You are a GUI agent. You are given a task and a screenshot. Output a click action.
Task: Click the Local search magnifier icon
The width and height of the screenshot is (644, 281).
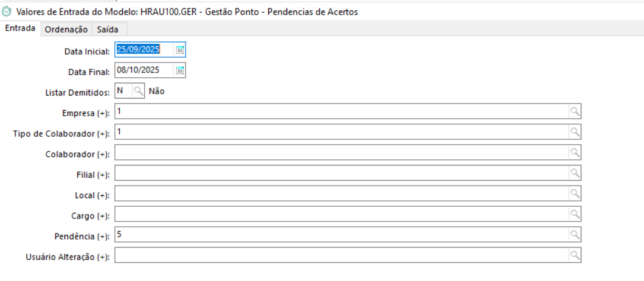click(x=574, y=193)
